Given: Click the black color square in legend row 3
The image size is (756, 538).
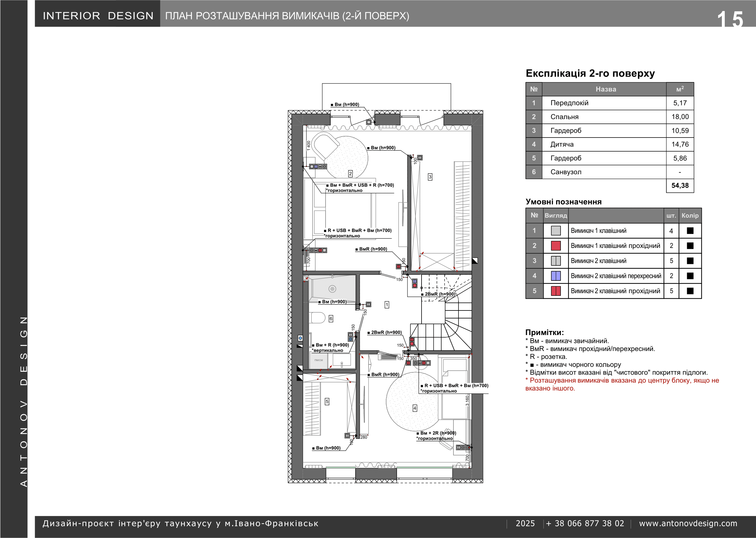Looking at the screenshot, I should [690, 261].
